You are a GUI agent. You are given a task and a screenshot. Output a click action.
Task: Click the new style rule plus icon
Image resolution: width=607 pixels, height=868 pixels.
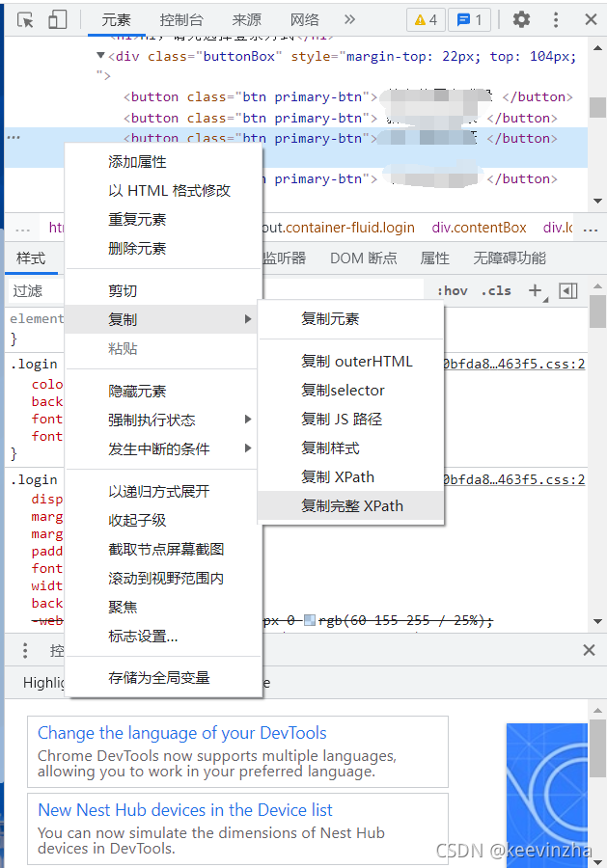click(x=536, y=290)
